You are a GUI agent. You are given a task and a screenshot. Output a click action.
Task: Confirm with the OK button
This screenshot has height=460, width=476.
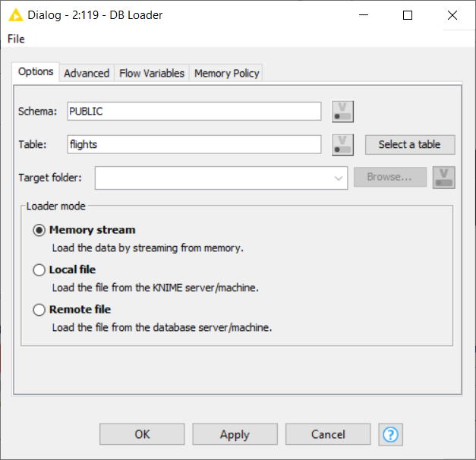point(142,434)
